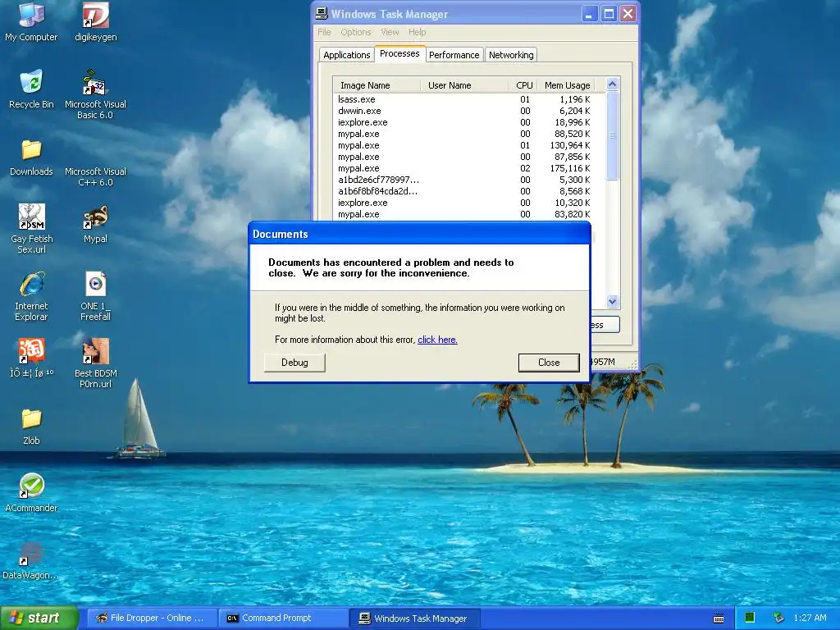Select the Processes tab
This screenshot has width=840, height=630.
point(399,53)
